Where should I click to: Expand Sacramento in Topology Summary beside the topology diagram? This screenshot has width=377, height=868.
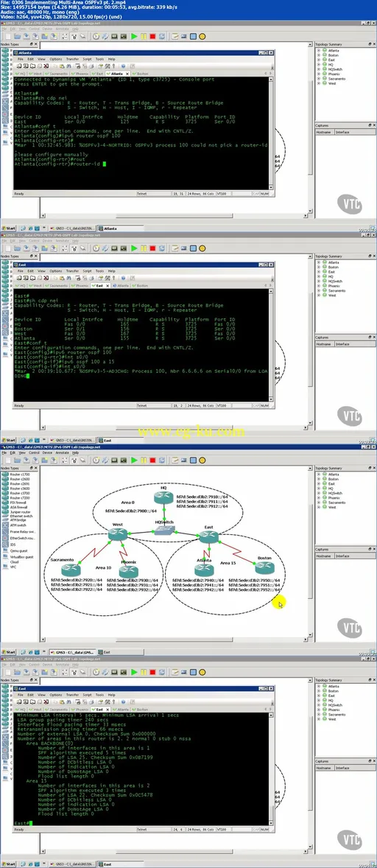tap(318, 502)
